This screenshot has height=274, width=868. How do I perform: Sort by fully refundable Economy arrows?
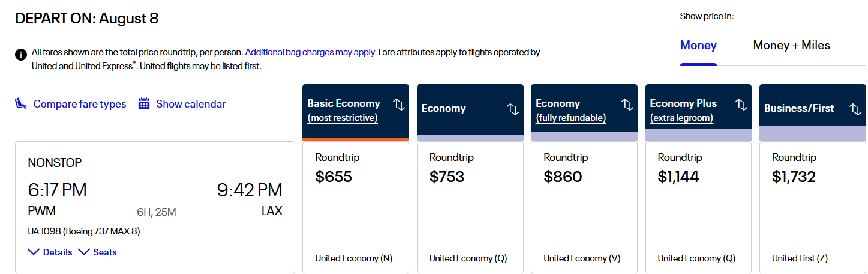tap(627, 105)
